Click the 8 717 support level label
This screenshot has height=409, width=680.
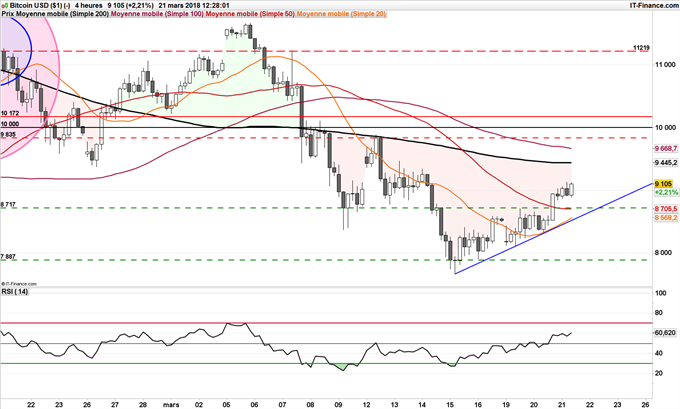(8, 204)
